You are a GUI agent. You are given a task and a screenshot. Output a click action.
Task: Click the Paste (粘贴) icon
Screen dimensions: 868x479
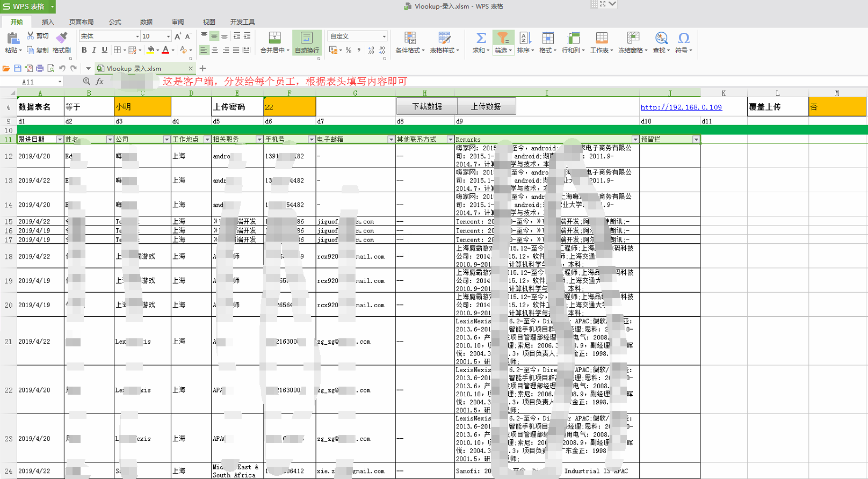[12, 38]
